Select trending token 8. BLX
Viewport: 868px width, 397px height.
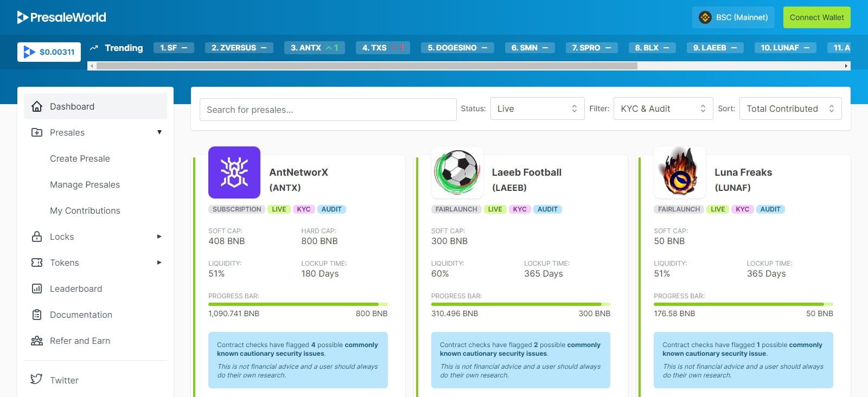coord(652,48)
